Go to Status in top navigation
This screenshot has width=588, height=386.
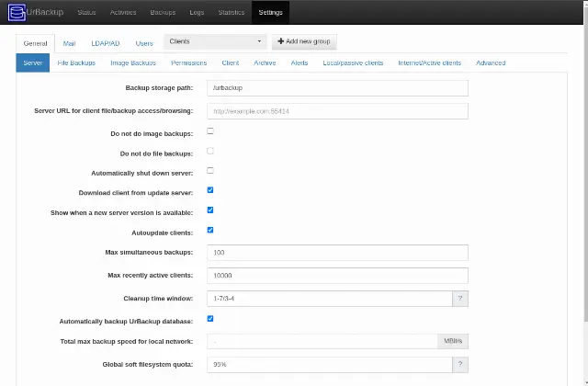86,12
